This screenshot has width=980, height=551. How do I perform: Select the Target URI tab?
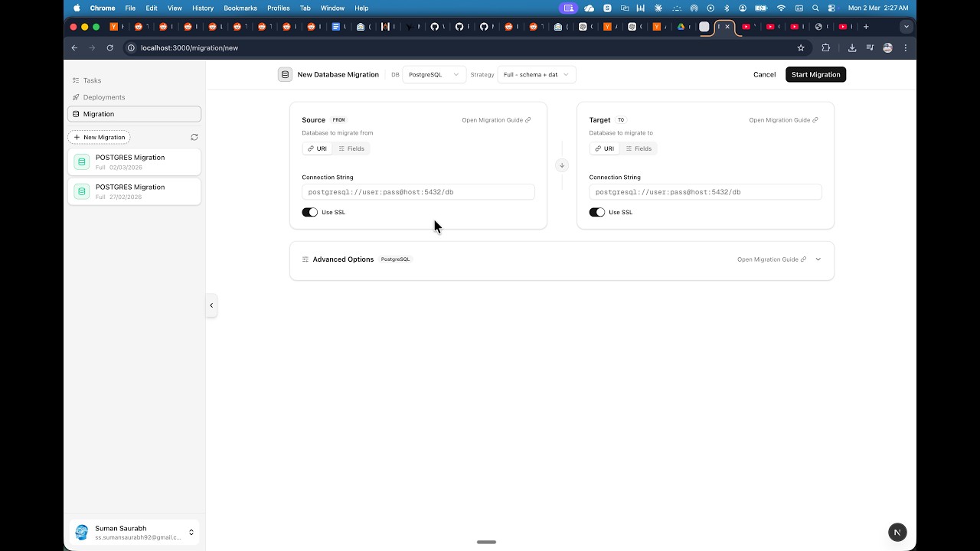coord(604,148)
